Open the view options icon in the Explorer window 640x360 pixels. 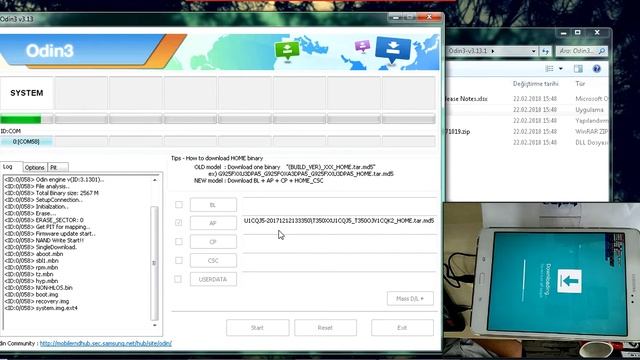coord(549,69)
